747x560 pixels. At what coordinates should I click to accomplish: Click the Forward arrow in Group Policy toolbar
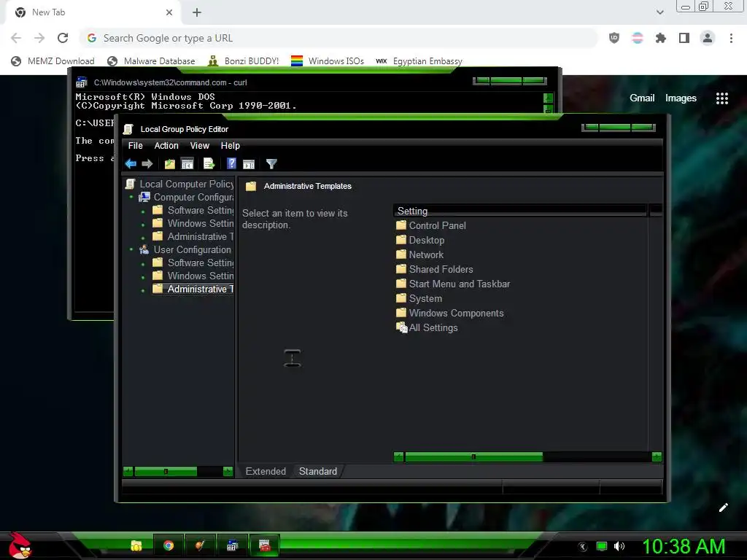(x=147, y=164)
